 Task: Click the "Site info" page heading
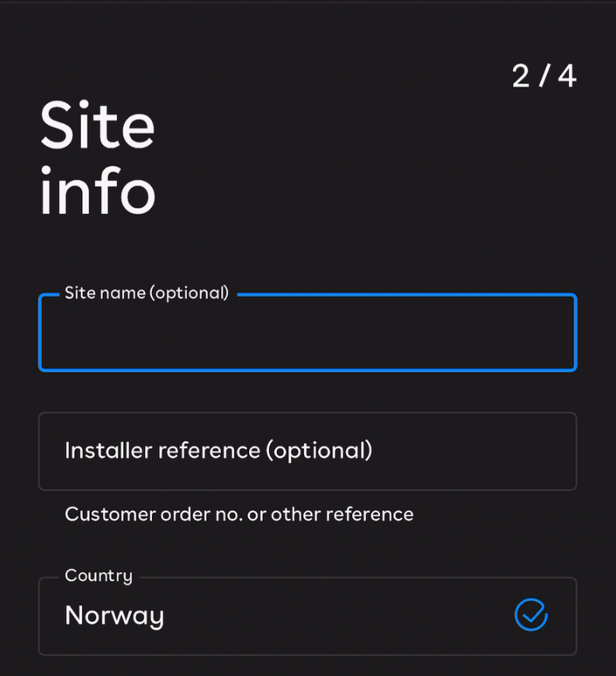click(98, 159)
